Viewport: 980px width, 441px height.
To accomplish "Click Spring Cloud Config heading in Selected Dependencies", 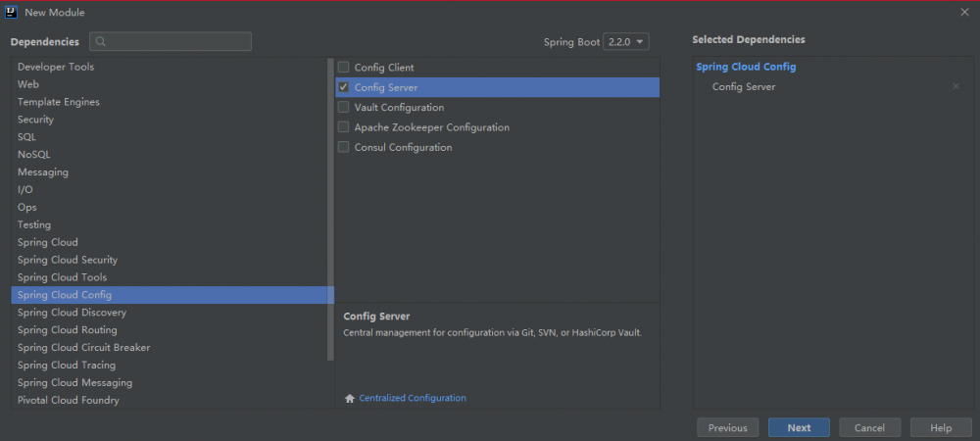I will 746,67.
